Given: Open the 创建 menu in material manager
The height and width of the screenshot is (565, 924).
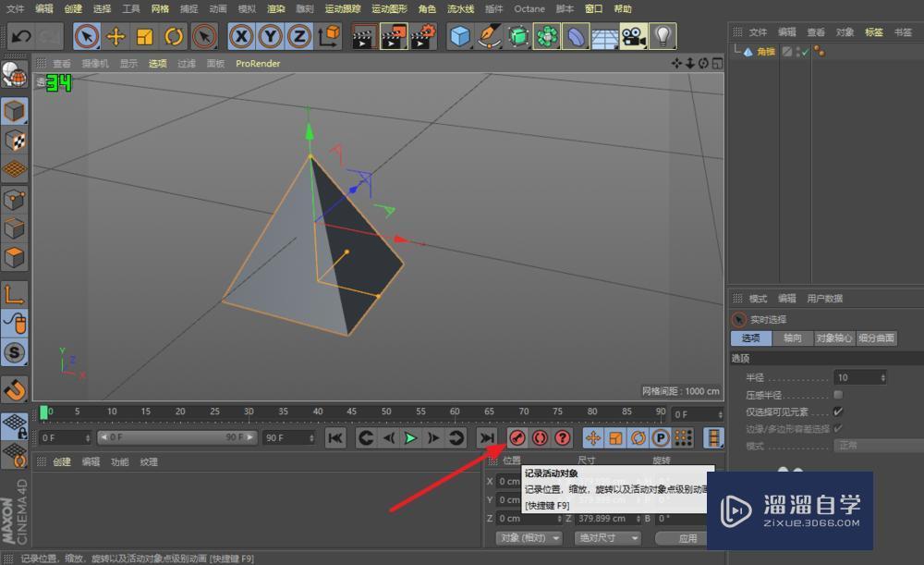Looking at the screenshot, I should pyautogui.click(x=62, y=461).
